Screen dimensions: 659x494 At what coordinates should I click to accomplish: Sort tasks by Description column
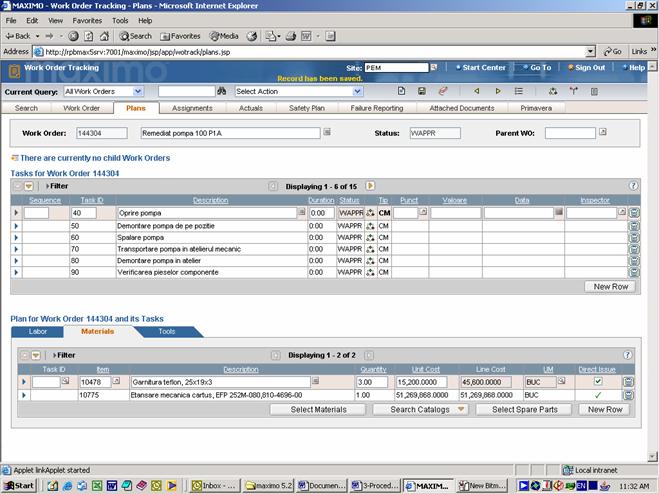point(211,200)
